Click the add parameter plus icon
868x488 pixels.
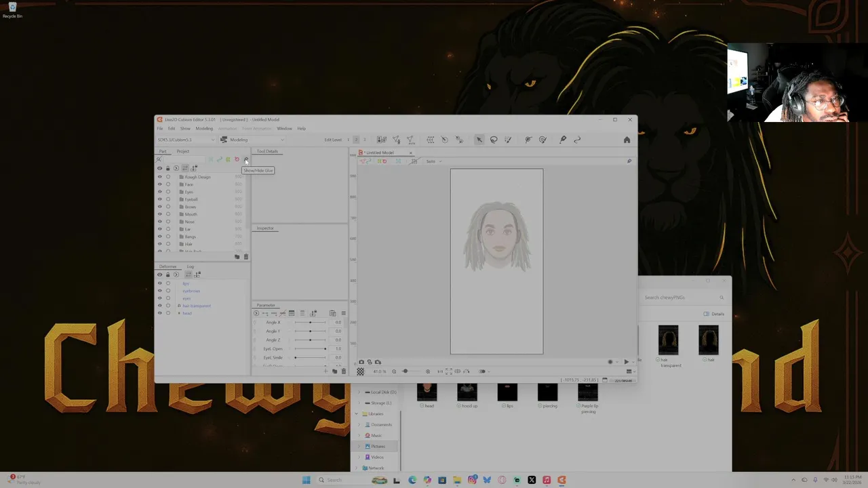point(325,371)
